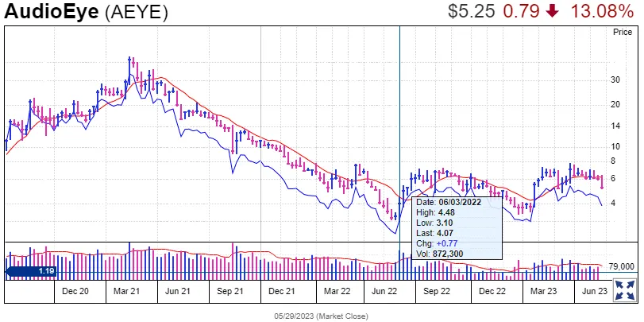Click the Jun 23 date label
This screenshot has width=644, height=322.
point(594,292)
